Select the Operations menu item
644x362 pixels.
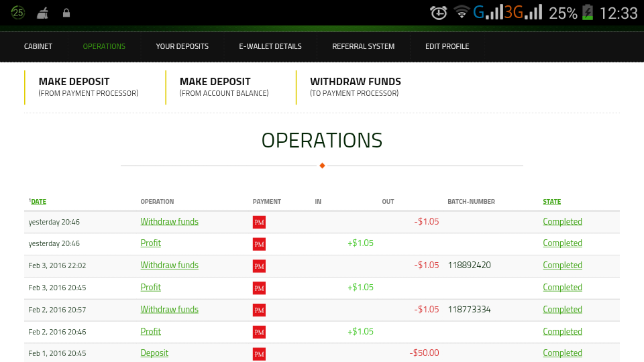pyautogui.click(x=104, y=46)
